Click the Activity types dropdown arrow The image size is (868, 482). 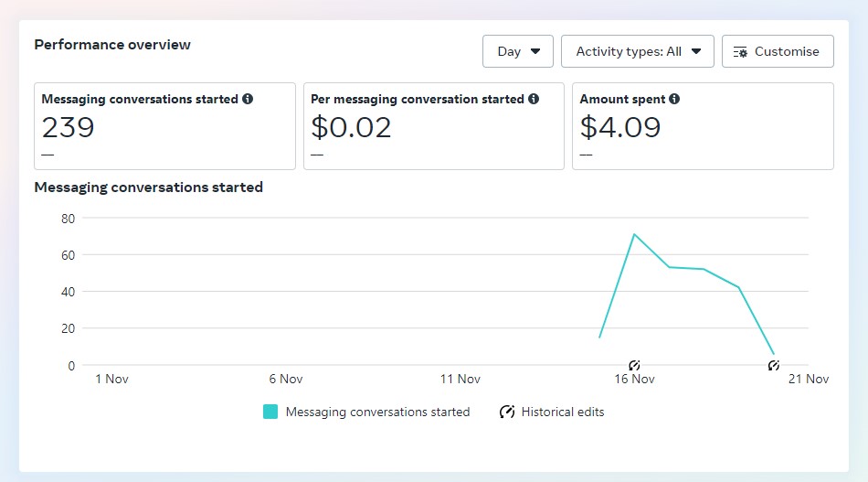pos(696,51)
